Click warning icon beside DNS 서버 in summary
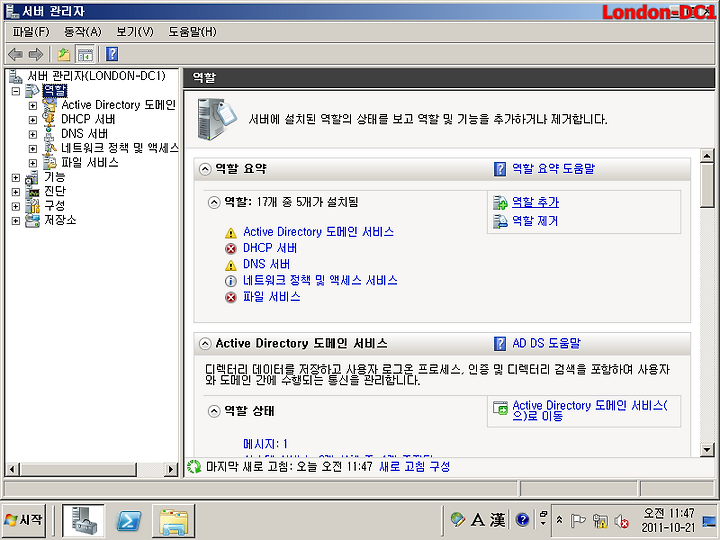Screen dimensions: 720x540 click(231, 265)
